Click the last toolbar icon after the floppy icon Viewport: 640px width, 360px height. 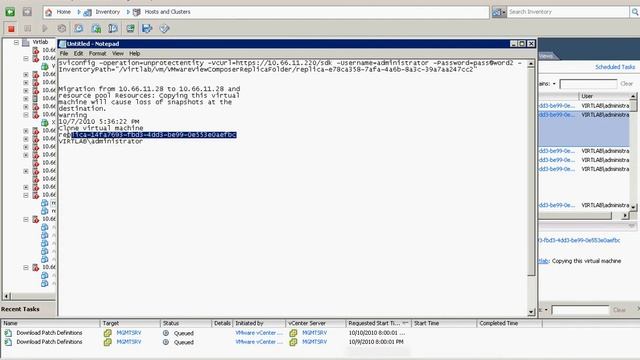point(164,29)
